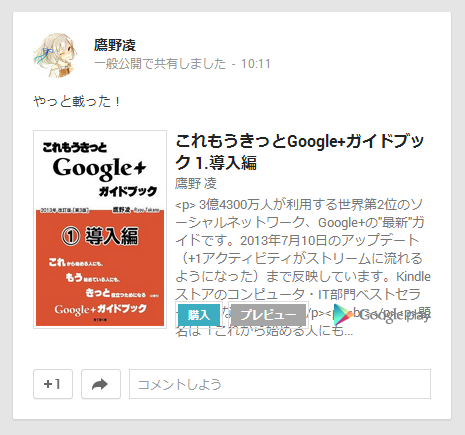Click the post text やっと載った！
This screenshot has width=465, height=435.
[x=77, y=101]
